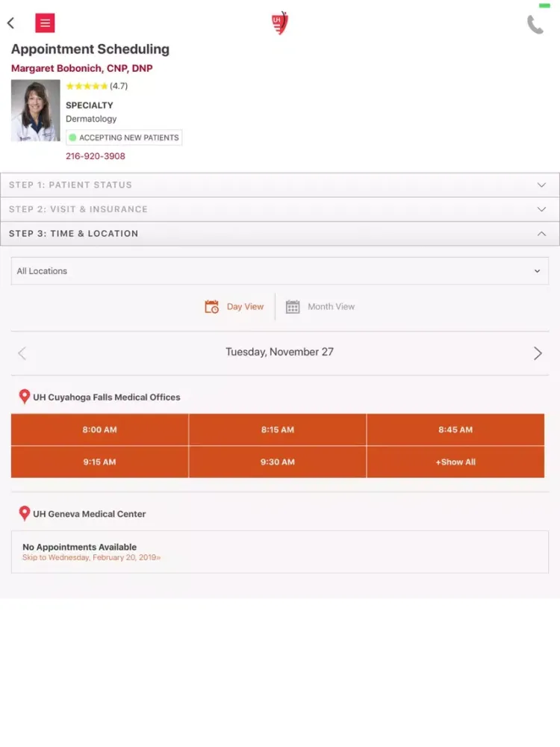The image size is (560, 747).
Task: Click UH Geneva Medical Center heading
Action: coord(89,514)
